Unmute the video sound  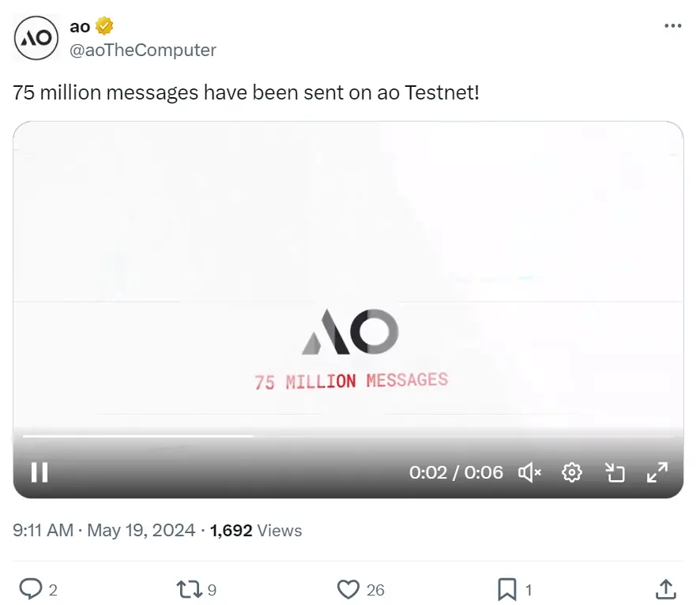pyautogui.click(x=529, y=472)
